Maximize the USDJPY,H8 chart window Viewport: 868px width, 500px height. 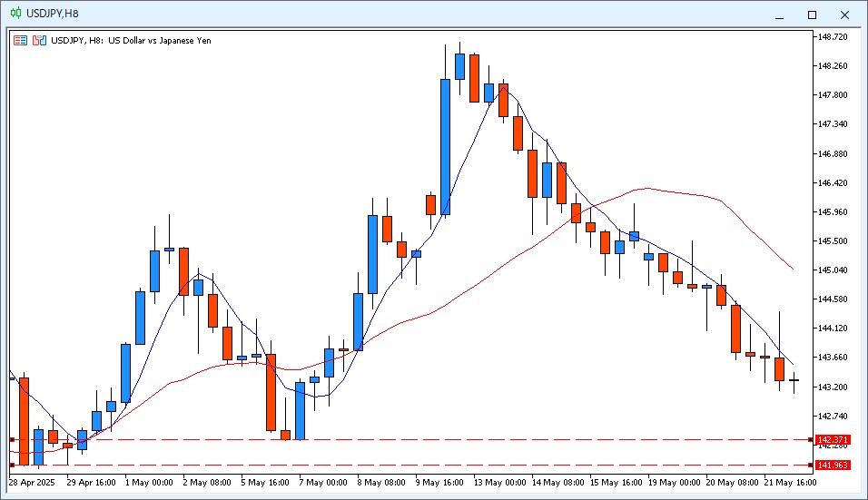pyautogui.click(x=812, y=15)
